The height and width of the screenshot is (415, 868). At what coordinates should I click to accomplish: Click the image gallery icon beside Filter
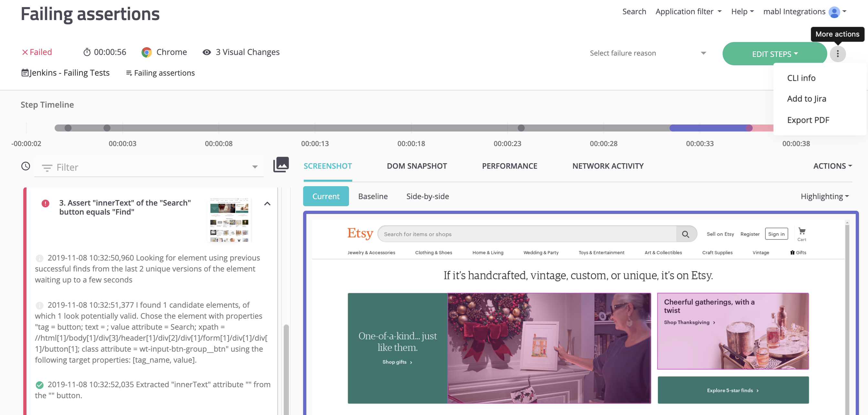(x=281, y=165)
